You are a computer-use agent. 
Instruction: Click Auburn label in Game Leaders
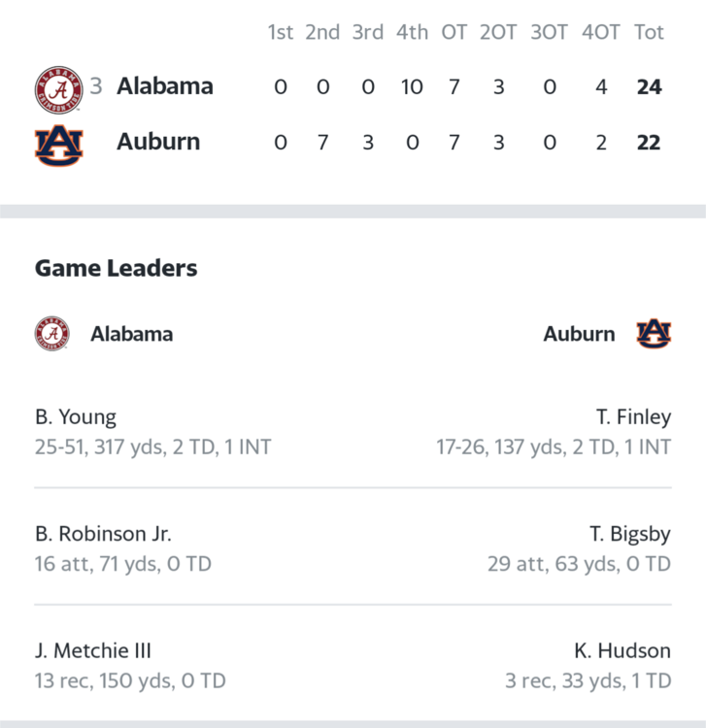pyautogui.click(x=579, y=334)
